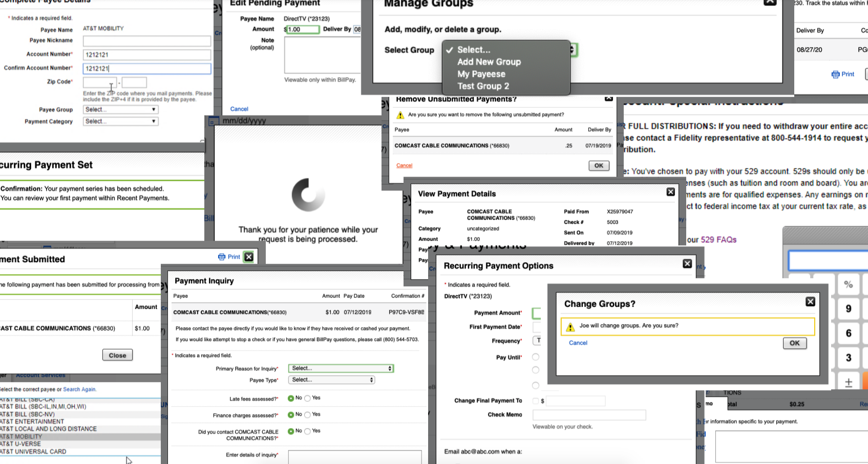The width and height of the screenshot is (868, 464).
Task: Select AT&T UNIVERSAL CARD in the payee list
Action: [80, 452]
